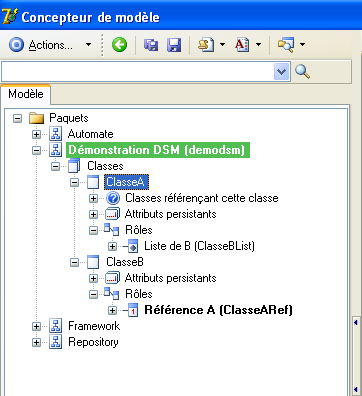
Task: Click the magnifier over windows toolbar icon
Action: pyautogui.click(x=286, y=45)
